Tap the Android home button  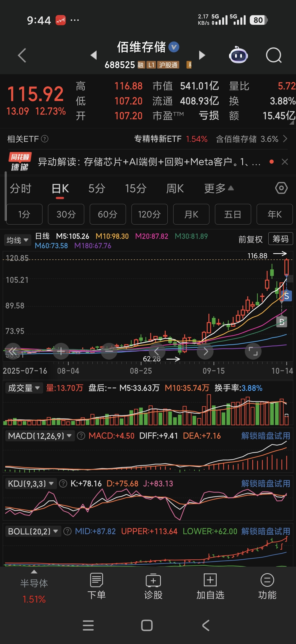[147, 625]
